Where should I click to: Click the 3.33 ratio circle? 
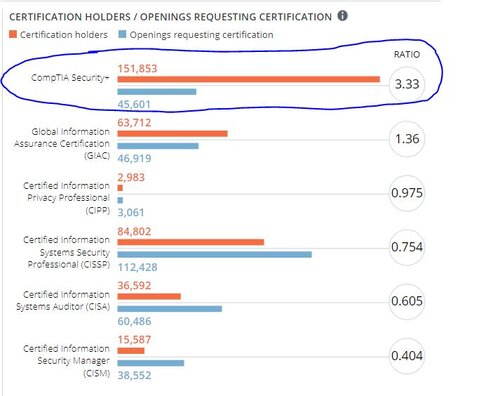point(407,84)
